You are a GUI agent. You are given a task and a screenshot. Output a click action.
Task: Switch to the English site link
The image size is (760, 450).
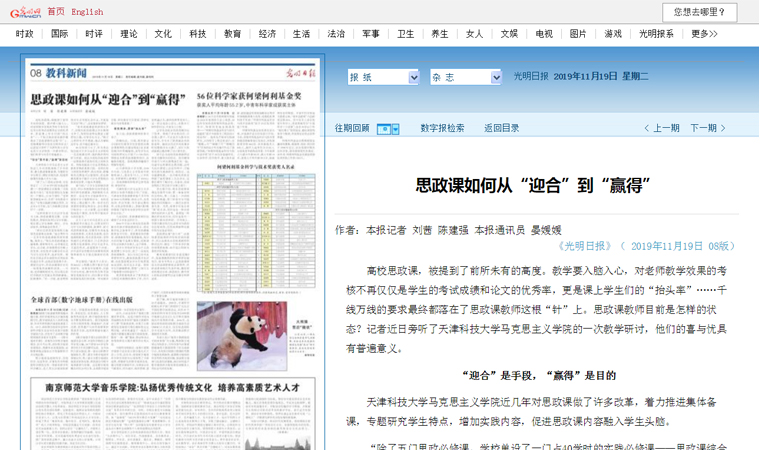pyautogui.click(x=87, y=12)
